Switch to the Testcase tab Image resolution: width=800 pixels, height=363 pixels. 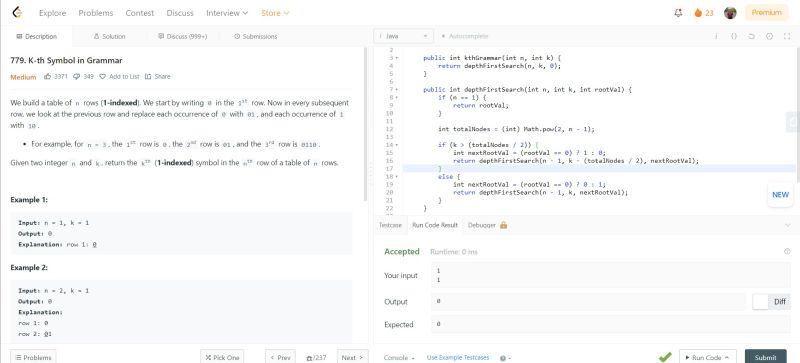click(x=390, y=225)
